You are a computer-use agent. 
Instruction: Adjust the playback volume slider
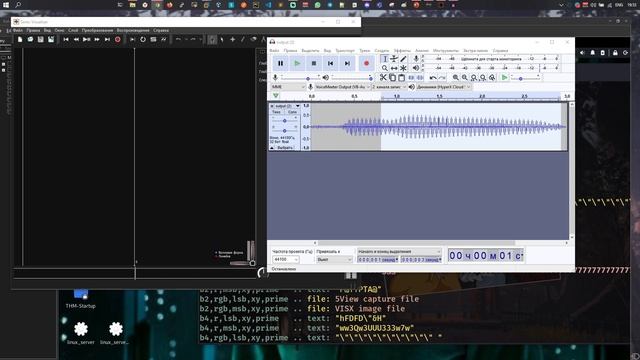[x=352, y=78]
